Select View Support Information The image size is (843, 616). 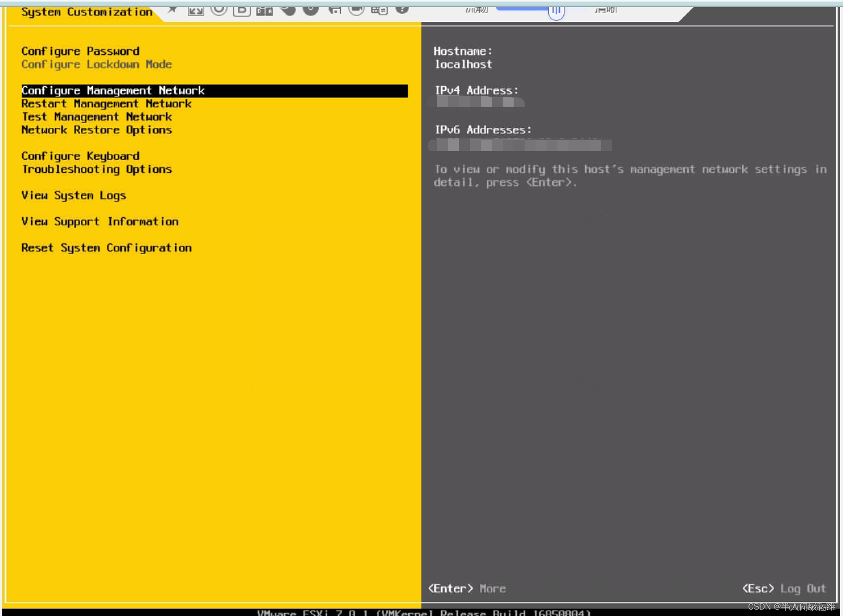[x=100, y=221]
